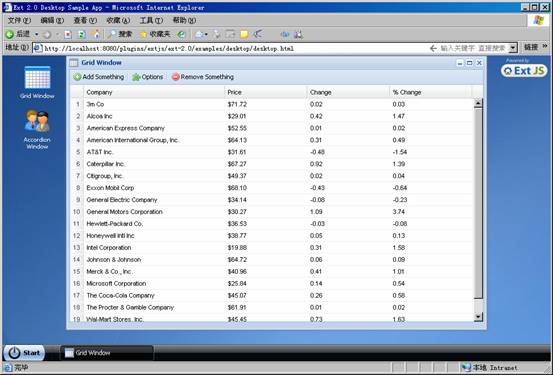553x375 pixels.
Task: Select the American Express Company row
Action: coord(272,128)
